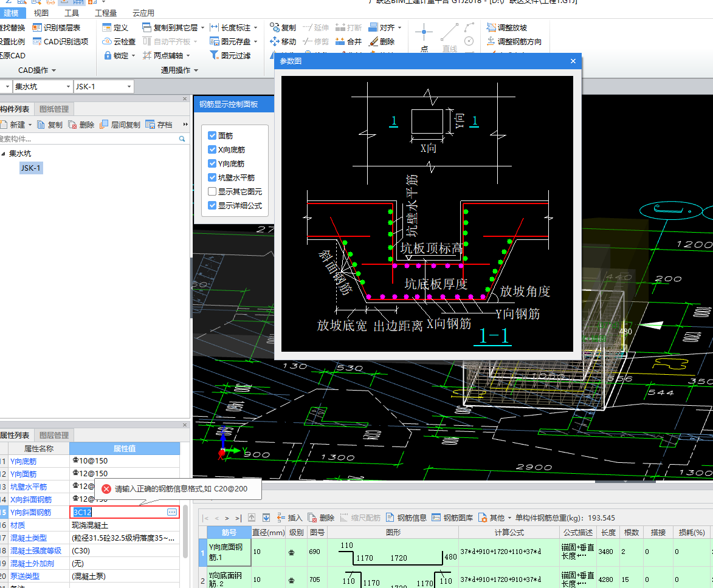Click the 删除 tool in the ribbon
Viewport: 713px width, 588px height.
[x=382, y=41]
